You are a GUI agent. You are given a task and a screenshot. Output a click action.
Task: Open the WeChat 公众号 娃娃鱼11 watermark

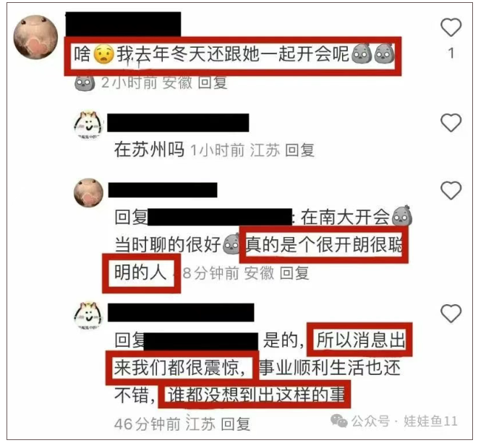point(394,421)
